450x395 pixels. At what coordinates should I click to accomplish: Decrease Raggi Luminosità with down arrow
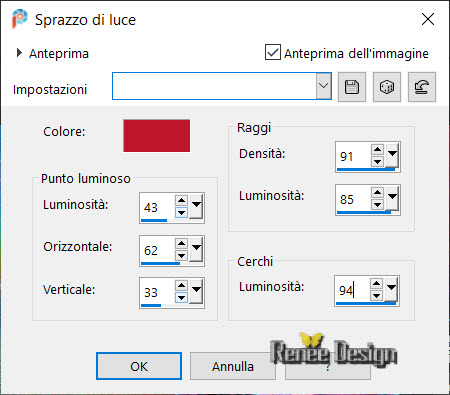(x=377, y=204)
